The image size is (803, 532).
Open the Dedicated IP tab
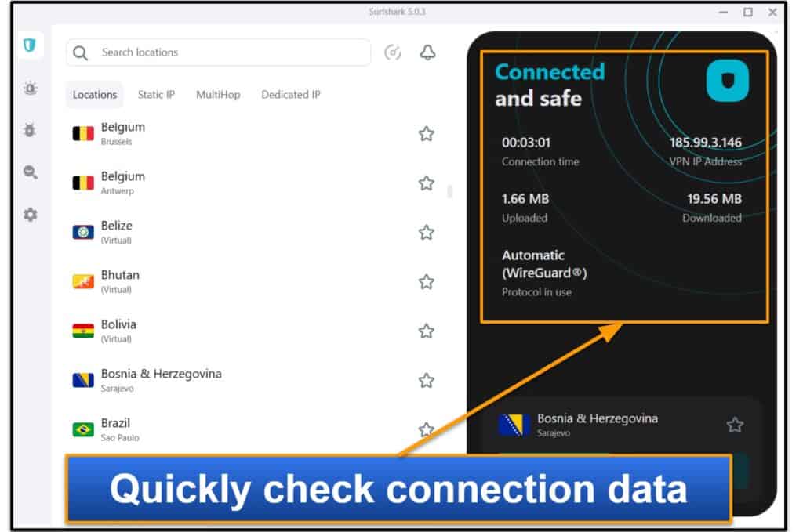point(290,95)
